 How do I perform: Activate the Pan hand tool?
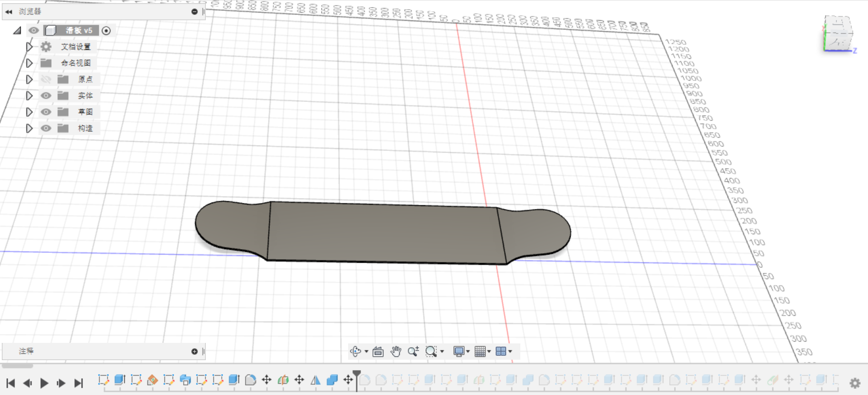(x=396, y=351)
